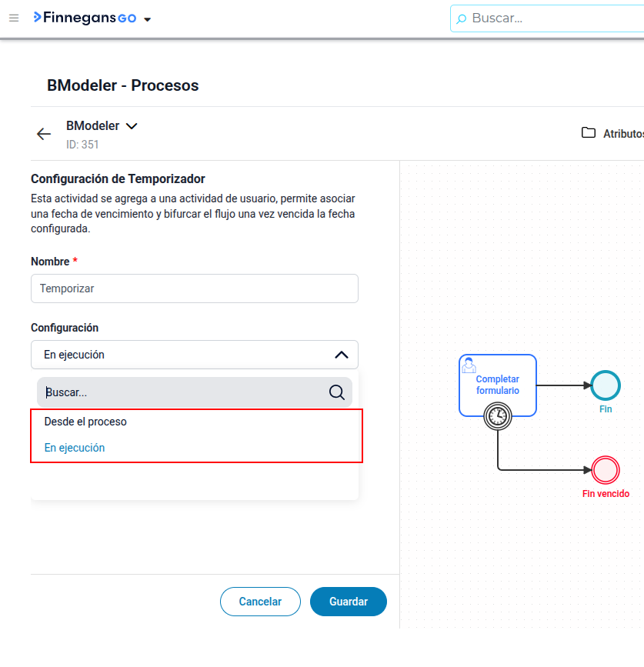644x667 pixels.
Task: Collapse the Configuración dropdown
Action: (x=341, y=355)
